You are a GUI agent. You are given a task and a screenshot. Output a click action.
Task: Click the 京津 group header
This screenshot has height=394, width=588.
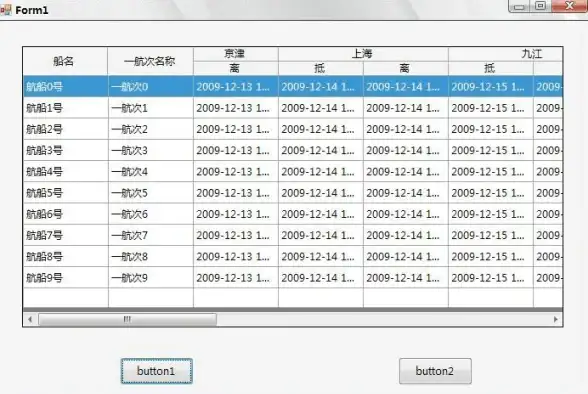pyautogui.click(x=236, y=54)
